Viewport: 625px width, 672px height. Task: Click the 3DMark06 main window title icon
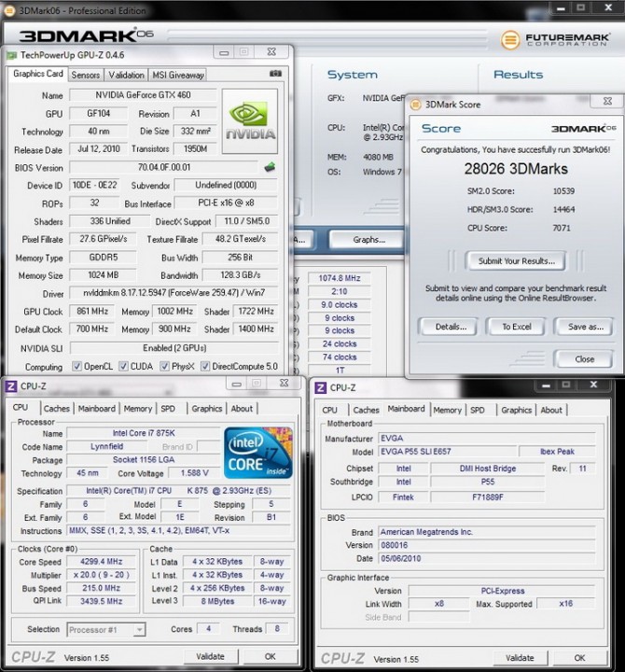click(8, 10)
